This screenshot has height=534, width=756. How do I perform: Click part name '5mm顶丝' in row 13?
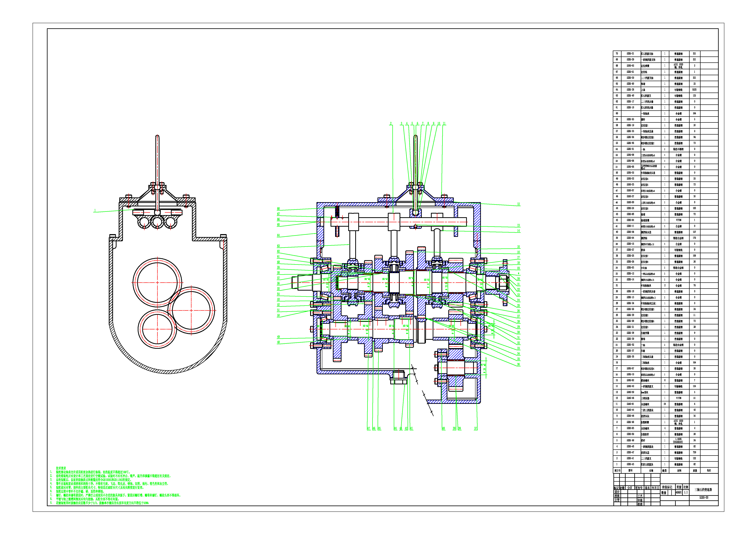pyautogui.click(x=645, y=393)
